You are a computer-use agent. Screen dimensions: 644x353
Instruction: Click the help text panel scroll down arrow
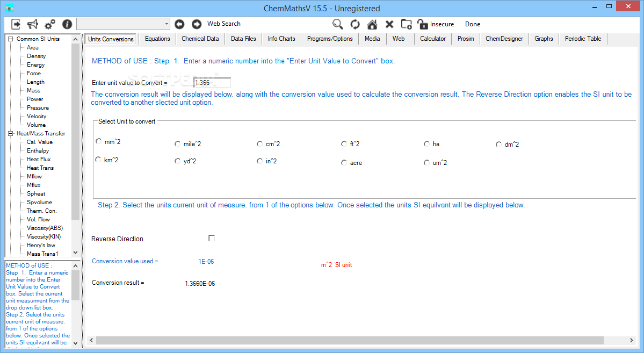[75, 343]
